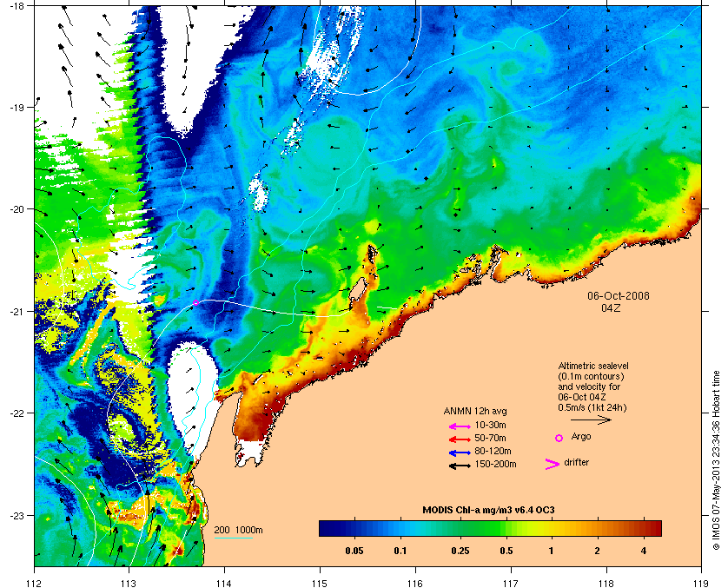Click the dark red end of Chl-a colorbar
Image resolution: width=728 pixels, height=588 pixels.
[x=656, y=528]
